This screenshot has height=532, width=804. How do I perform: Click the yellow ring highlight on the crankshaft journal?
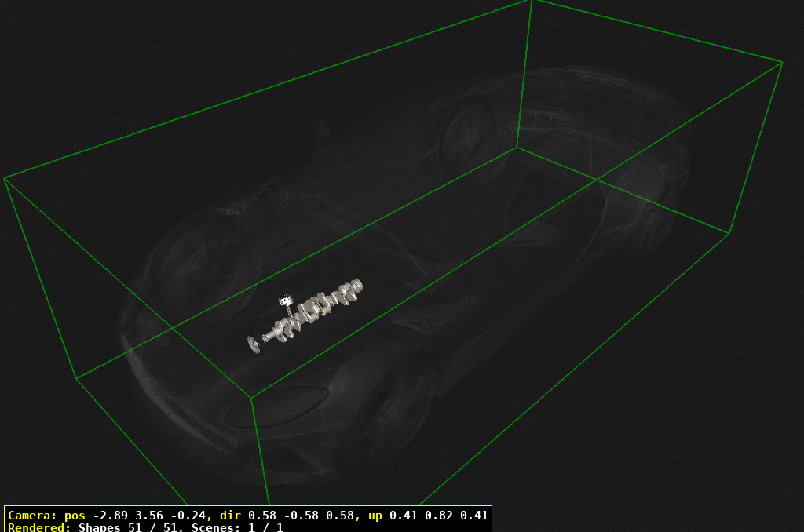pyautogui.click(x=319, y=307)
